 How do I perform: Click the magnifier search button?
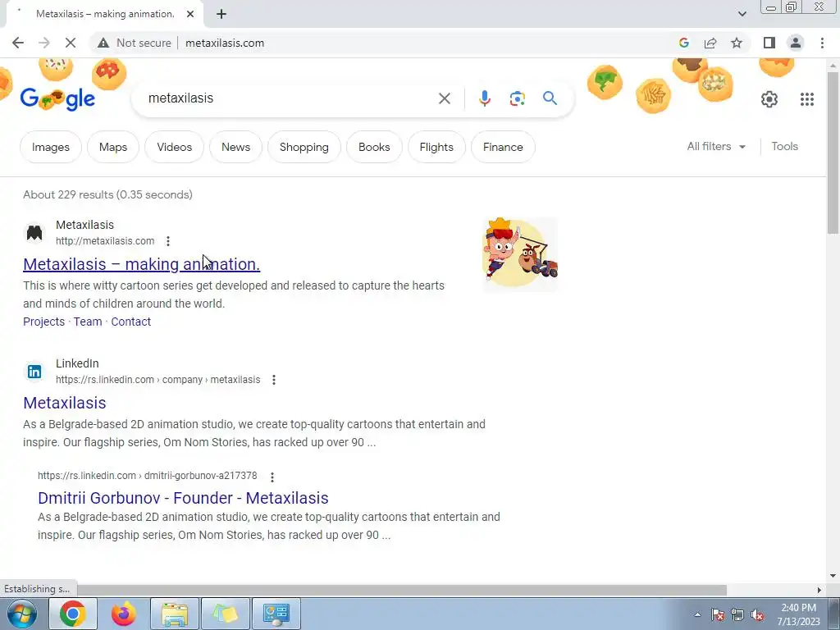click(550, 98)
